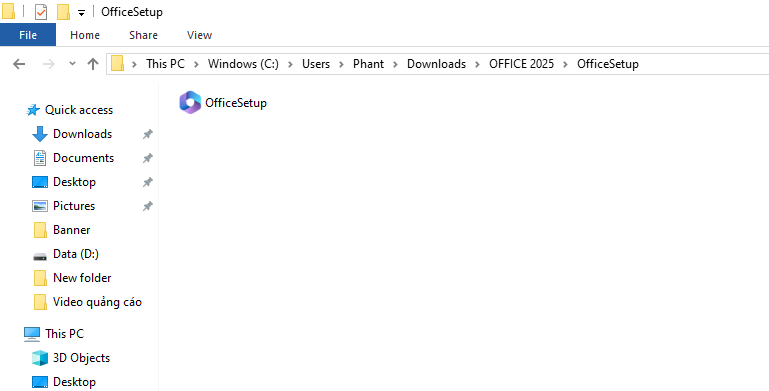Click the pin icon next to Documents
Image resolution: width=769 pixels, height=391 pixels.
[148, 158]
